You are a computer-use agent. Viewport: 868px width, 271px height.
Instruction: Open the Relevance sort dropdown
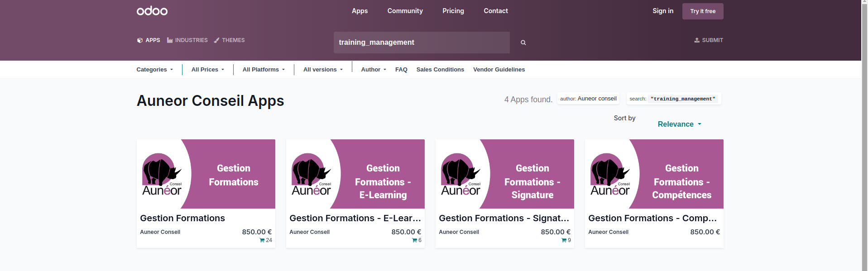tap(679, 124)
